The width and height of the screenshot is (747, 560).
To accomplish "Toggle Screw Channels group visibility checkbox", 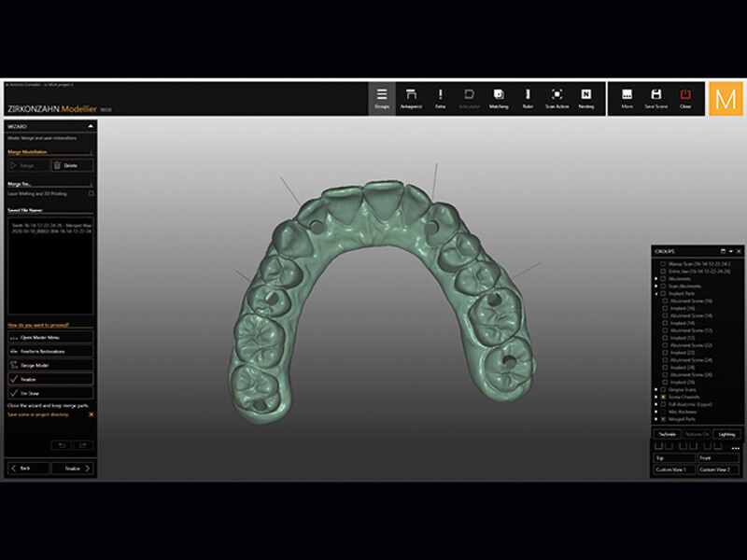I will point(663,397).
